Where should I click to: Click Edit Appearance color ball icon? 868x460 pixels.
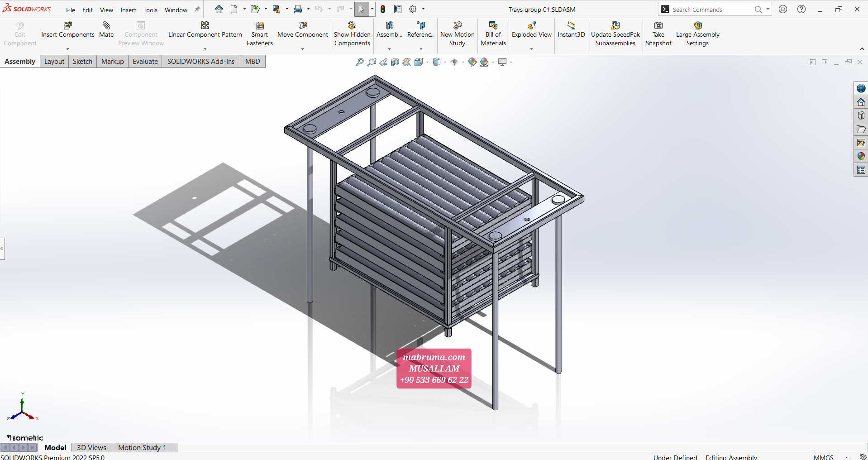click(472, 62)
